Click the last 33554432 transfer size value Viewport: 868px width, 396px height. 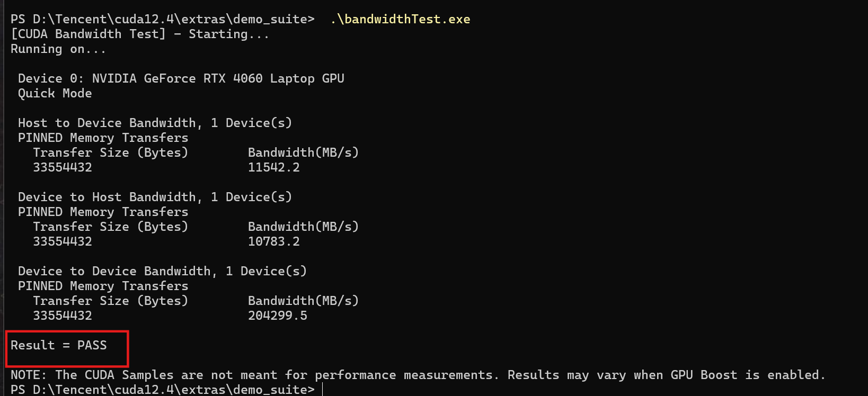point(63,316)
